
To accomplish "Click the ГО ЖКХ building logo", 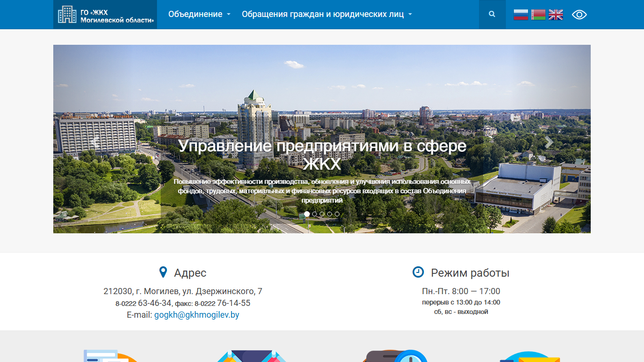I will tap(105, 15).
